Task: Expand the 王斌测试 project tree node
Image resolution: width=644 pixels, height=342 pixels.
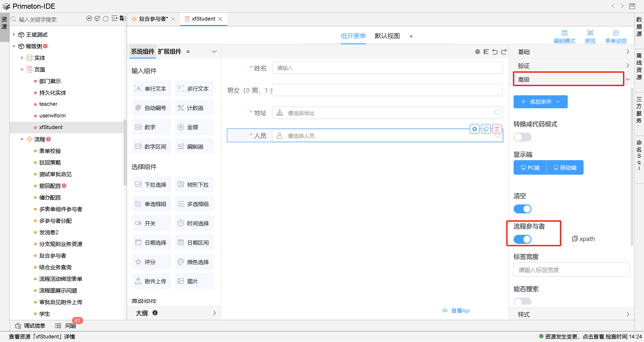Action: pyautogui.click(x=14, y=34)
